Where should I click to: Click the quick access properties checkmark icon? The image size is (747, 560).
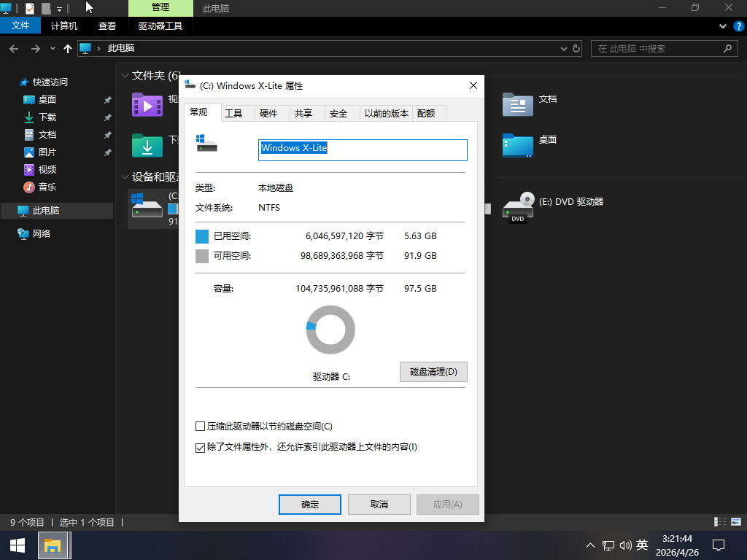[29, 8]
